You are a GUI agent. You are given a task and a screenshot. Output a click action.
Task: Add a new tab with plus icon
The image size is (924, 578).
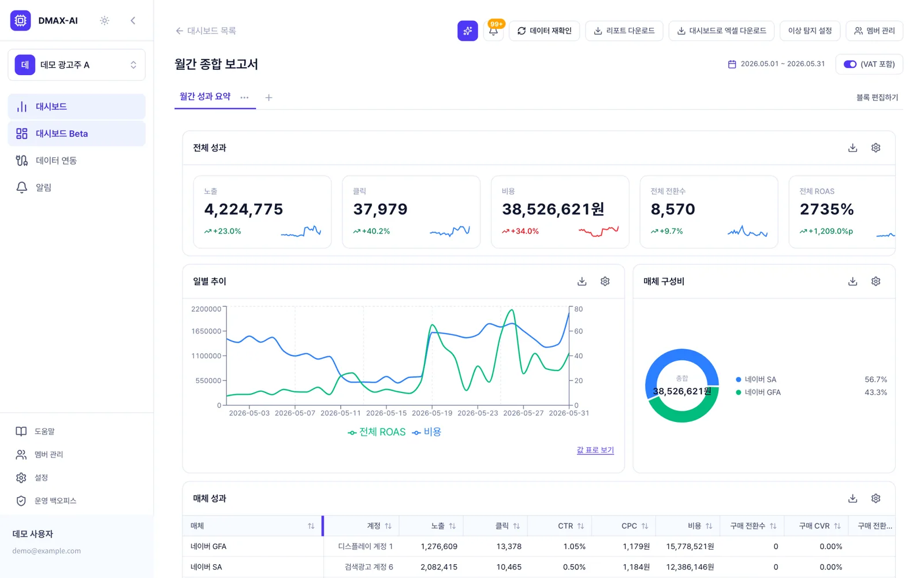coord(269,98)
